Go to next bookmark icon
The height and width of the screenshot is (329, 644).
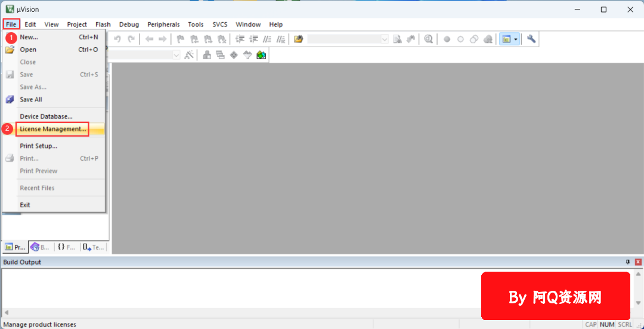point(208,39)
